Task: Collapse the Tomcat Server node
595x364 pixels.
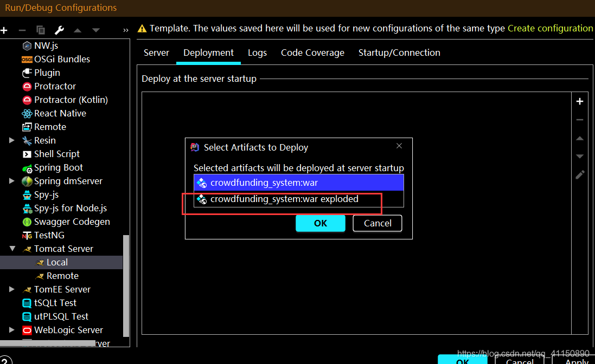Action: click(12, 249)
